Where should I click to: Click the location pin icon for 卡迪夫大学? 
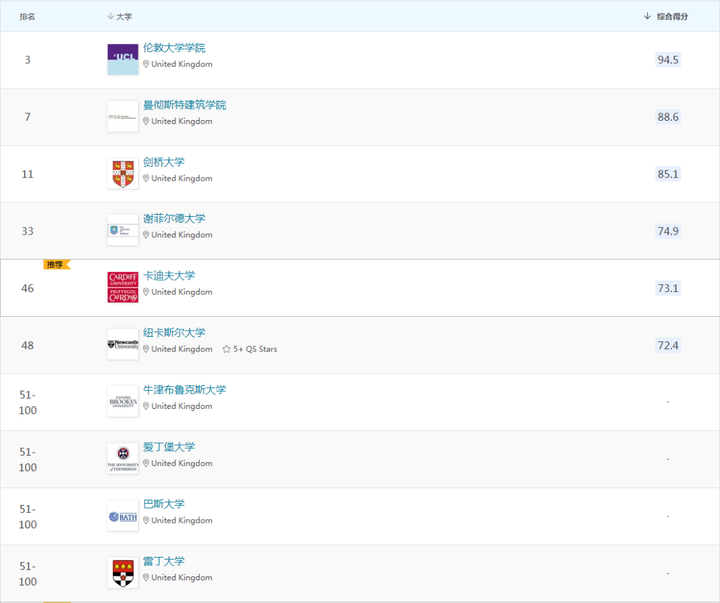coord(146,292)
